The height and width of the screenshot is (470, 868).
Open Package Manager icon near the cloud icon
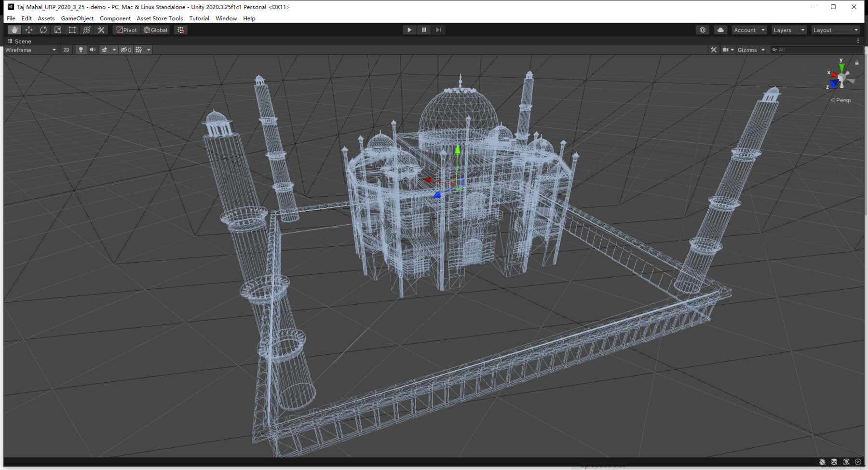coord(703,30)
